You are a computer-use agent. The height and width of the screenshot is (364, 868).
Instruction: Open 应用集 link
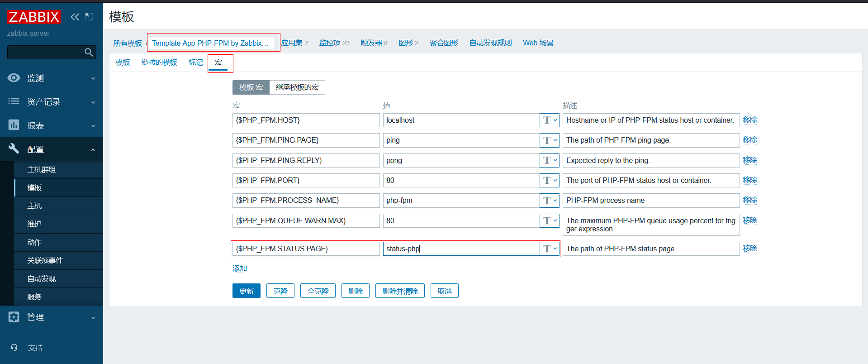(292, 43)
